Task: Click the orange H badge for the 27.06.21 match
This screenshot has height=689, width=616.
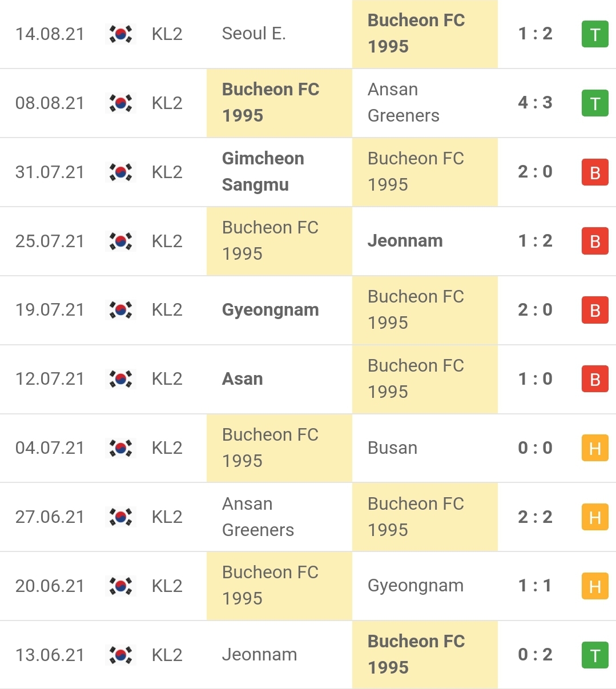Action: coord(595,517)
